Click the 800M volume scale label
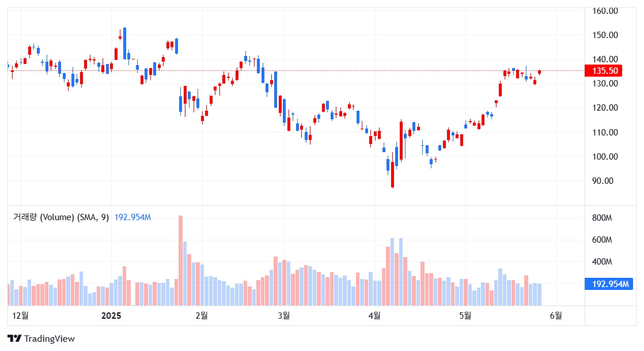Screen dimensions: 644x351 (x=602, y=218)
